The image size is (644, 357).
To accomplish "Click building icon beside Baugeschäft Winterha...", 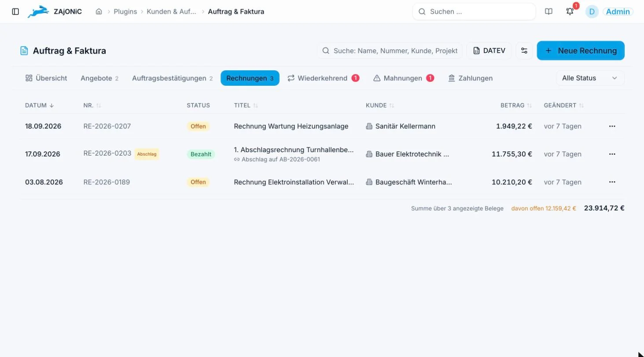I will pyautogui.click(x=369, y=182).
